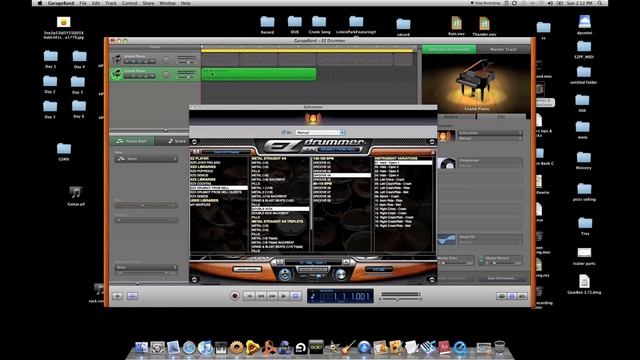Open GarageBand from the dock guitar icon
The width and height of the screenshot is (640, 360).
(x=348, y=347)
